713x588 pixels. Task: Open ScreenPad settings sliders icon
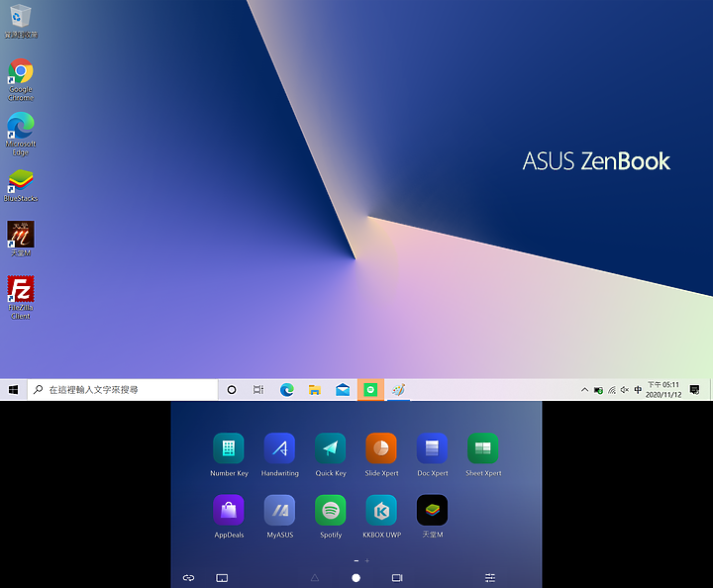pos(490,577)
